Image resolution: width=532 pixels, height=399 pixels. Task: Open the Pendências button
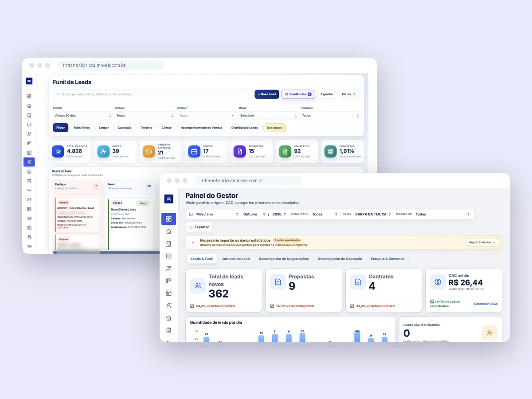point(298,94)
